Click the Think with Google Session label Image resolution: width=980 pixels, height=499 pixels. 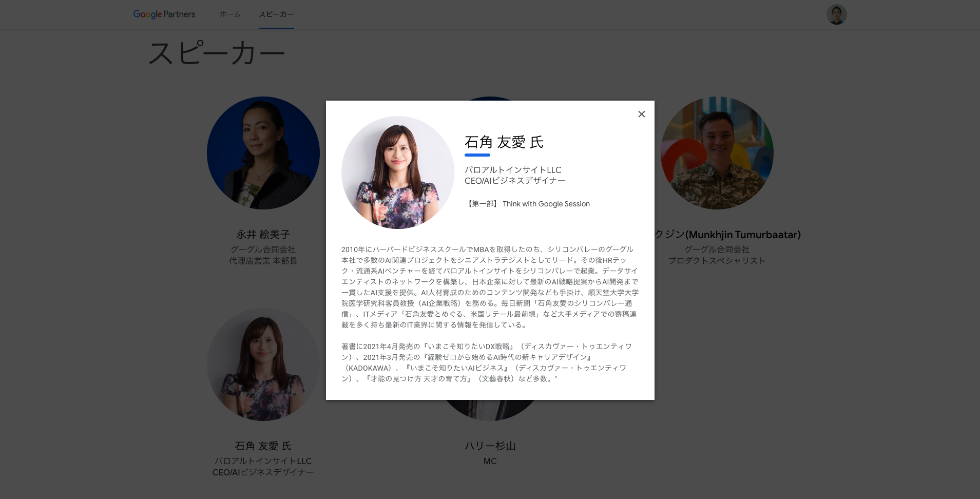click(546, 204)
